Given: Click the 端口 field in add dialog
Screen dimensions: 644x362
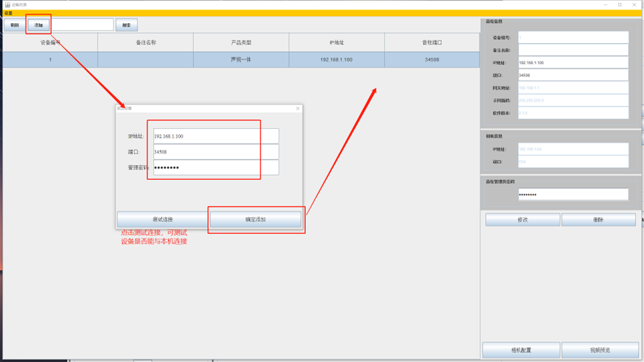Looking at the screenshot, I should (x=215, y=152).
